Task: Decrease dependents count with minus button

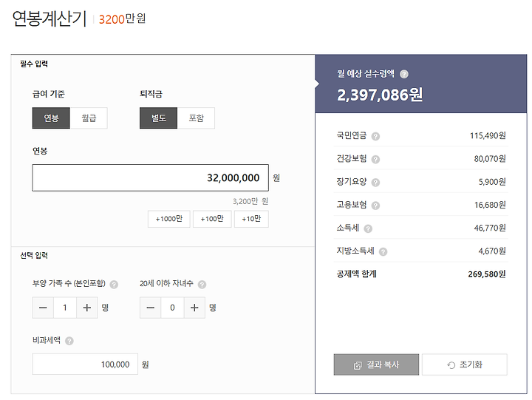Action: pyautogui.click(x=43, y=308)
